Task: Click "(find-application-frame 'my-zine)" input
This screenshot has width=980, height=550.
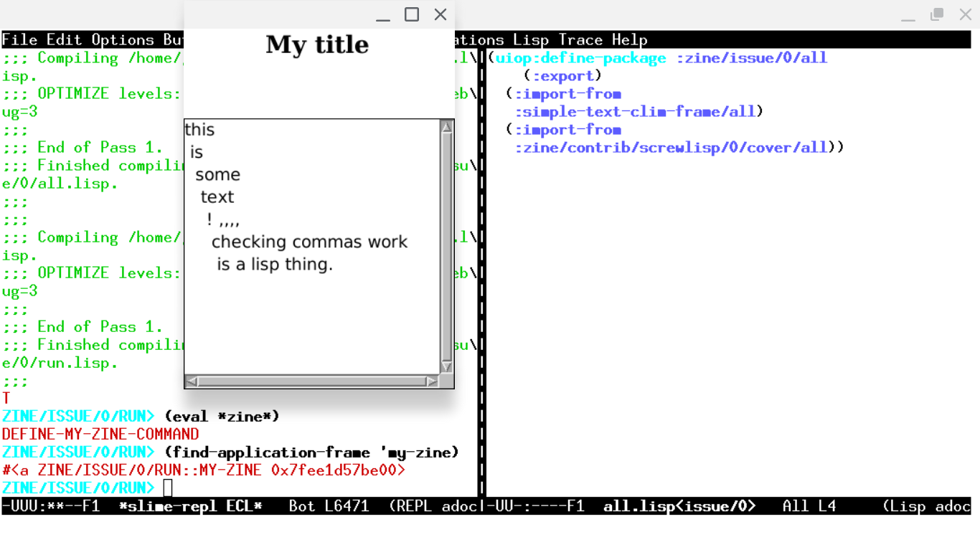Action: click(x=311, y=452)
